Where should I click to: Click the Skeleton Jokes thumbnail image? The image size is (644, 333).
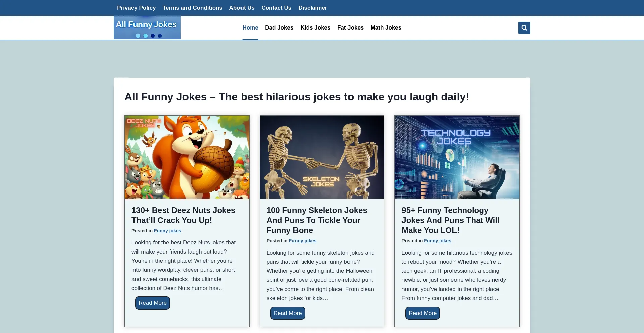(322, 157)
